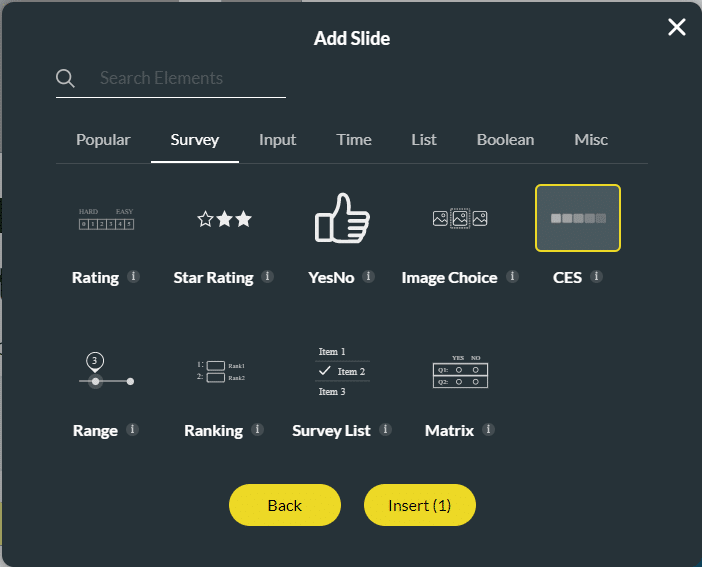Pick the YesNo thumbs-up element
This screenshot has width=702, height=567.
pyautogui.click(x=342, y=219)
